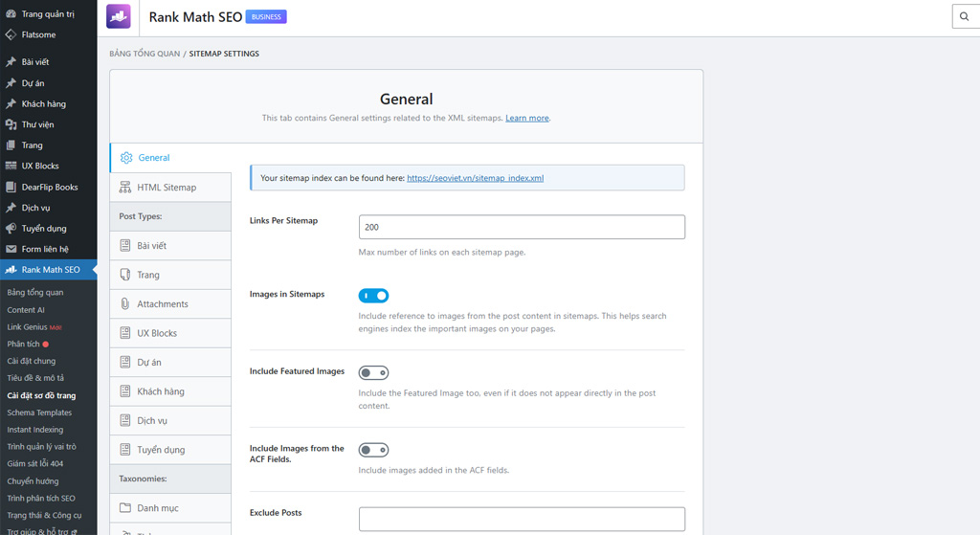Viewport: 980px width, 535px height.
Task: Open Schema Templates submenu item
Action: 39,412
